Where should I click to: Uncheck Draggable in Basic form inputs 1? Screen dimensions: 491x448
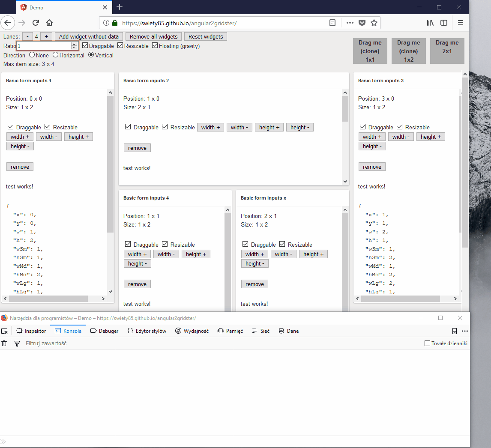point(11,127)
